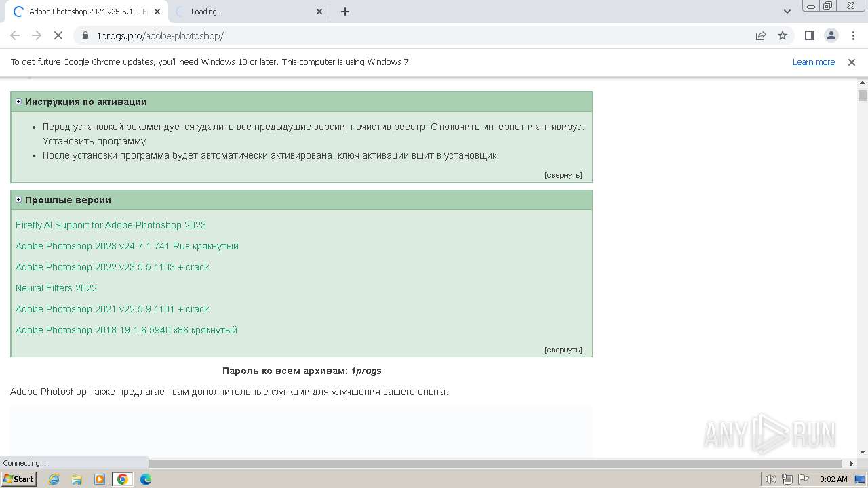Viewport: 868px width, 488px height.
Task: Open the Neural Filters 2022 link
Action: pos(56,288)
